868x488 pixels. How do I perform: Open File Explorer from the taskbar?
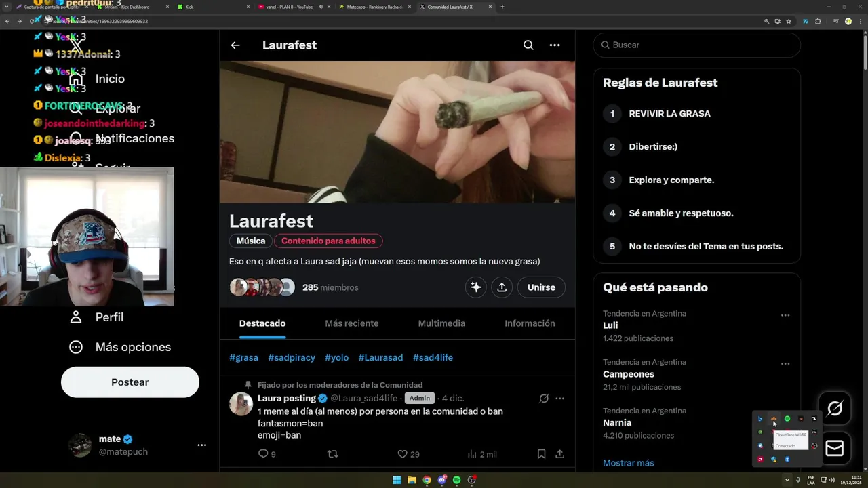[412, 480]
